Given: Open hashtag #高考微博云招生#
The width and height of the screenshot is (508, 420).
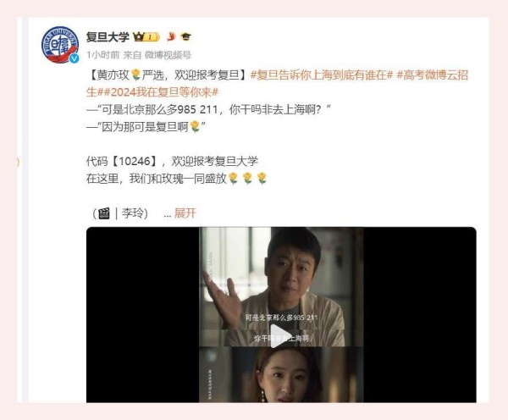Looking at the screenshot, I should [278, 84].
